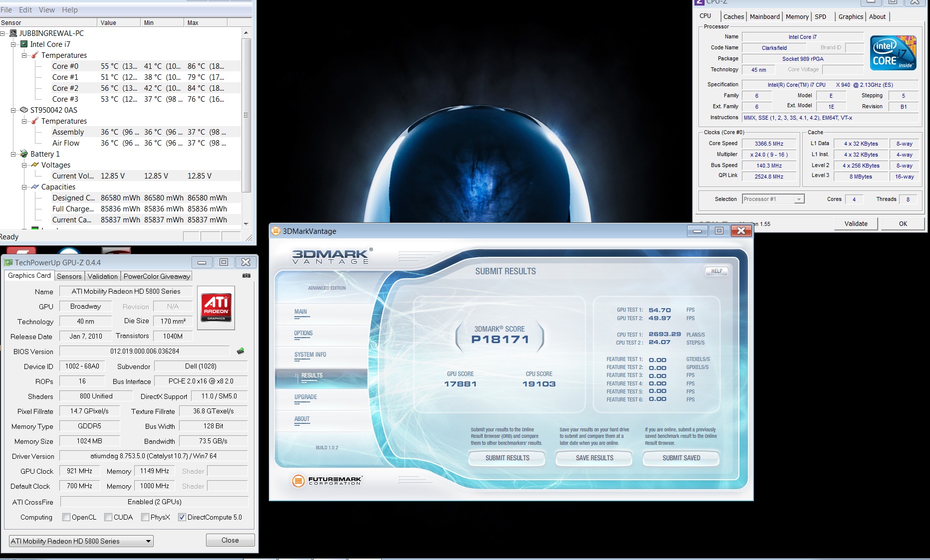Open the Graphics tab in CPU-Z
Screen dimensions: 930x560
[851, 16]
